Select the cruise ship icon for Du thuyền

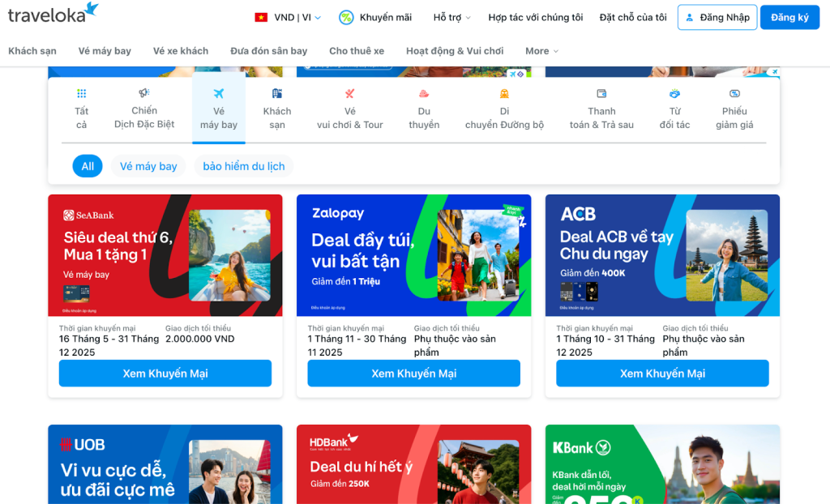(x=424, y=94)
